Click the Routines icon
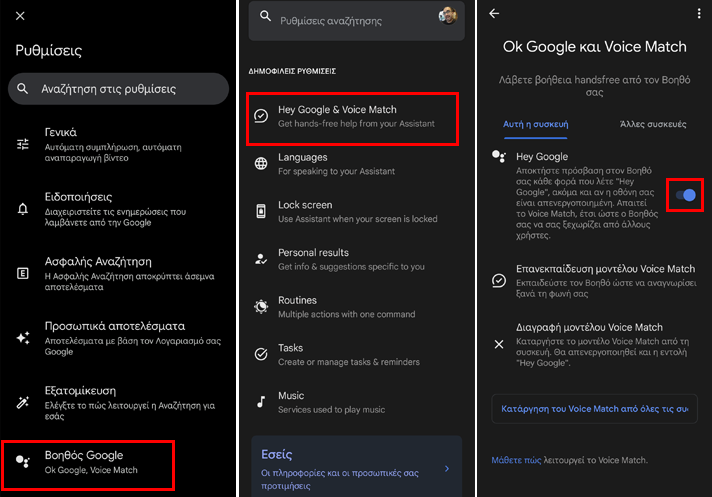Viewport: 712px width, 497px height. tap(261, 307)
